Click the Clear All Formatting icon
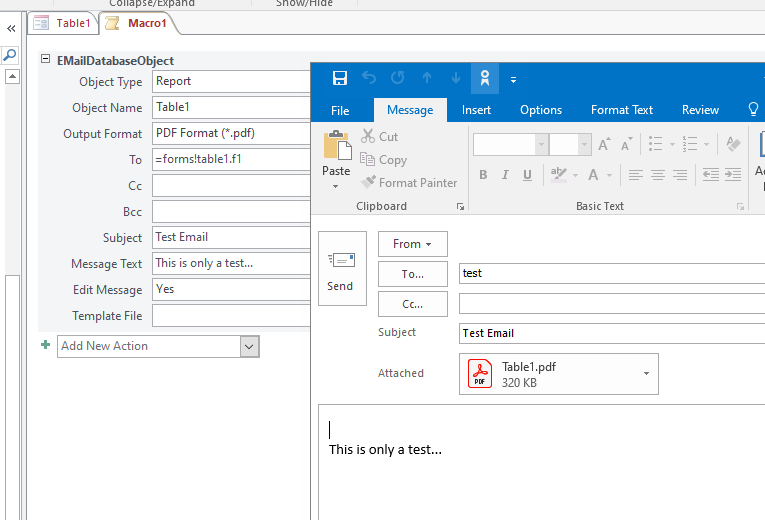Viewport: 765px width, 520px height. click(733, 144)
